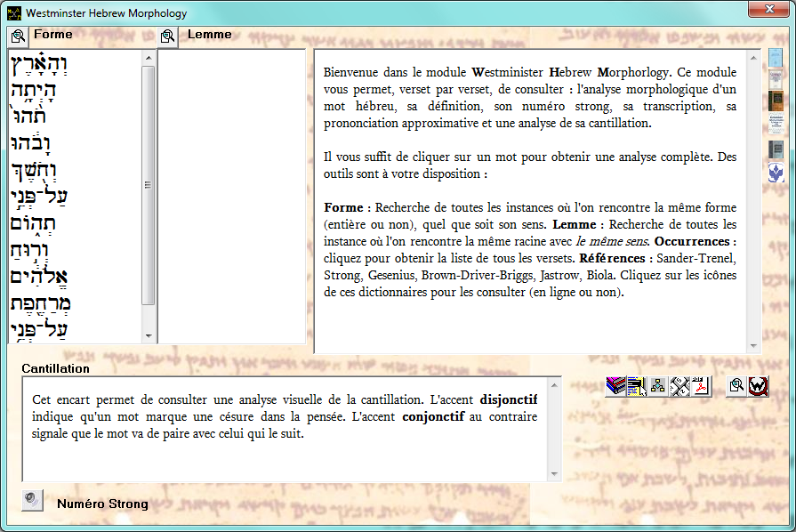Screen dimensions: 796x532
Task: Click the title bar application icon
Action: tap(14, 13)
